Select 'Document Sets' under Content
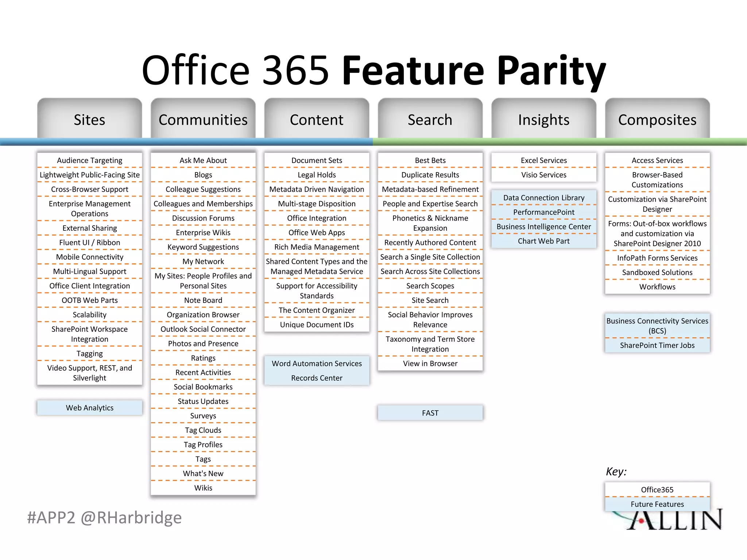The image size is (747, 560). coord(317,160)
